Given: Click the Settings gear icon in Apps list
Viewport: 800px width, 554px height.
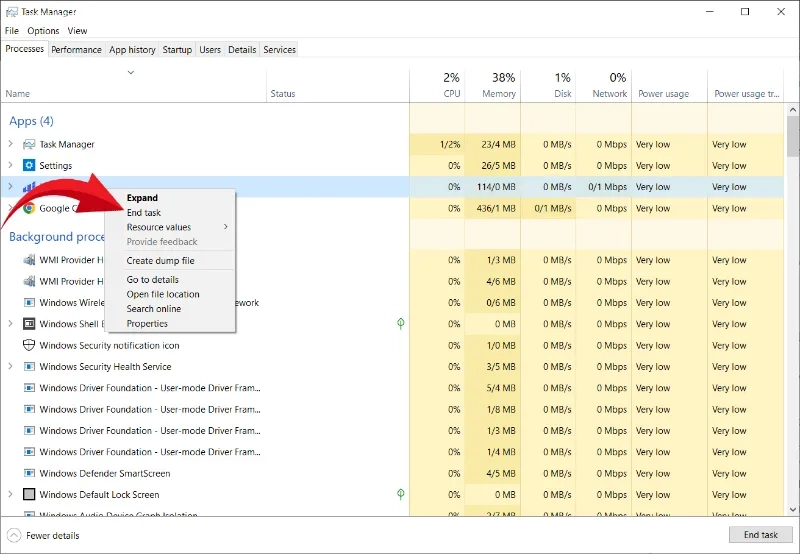Looking at the screenshot, I should [29, 165].
